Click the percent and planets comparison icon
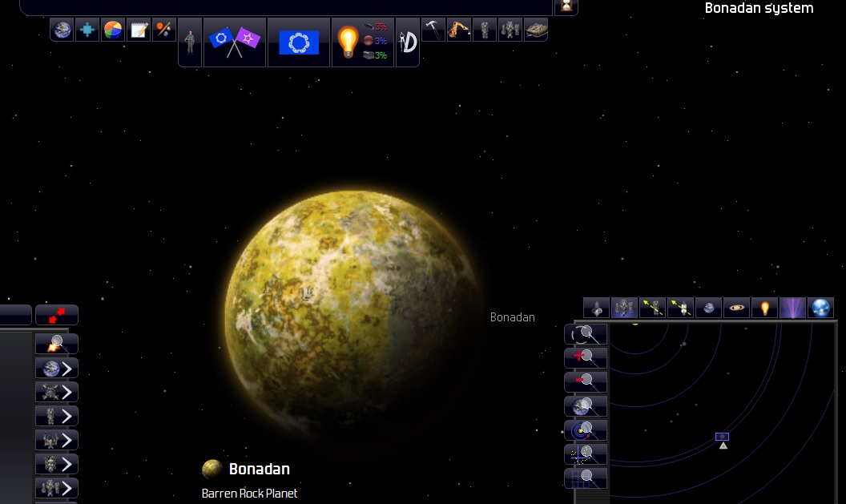This screenshot has width=846, height=504. point(164,30)
